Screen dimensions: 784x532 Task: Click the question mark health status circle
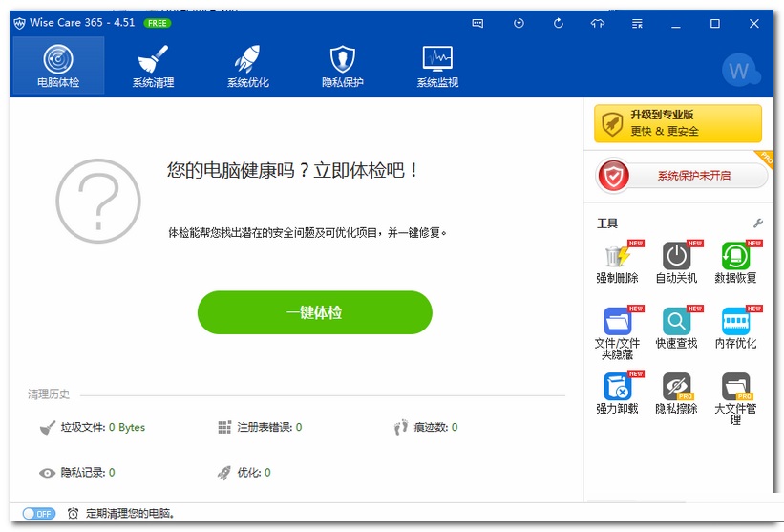(x=98, y=201)
